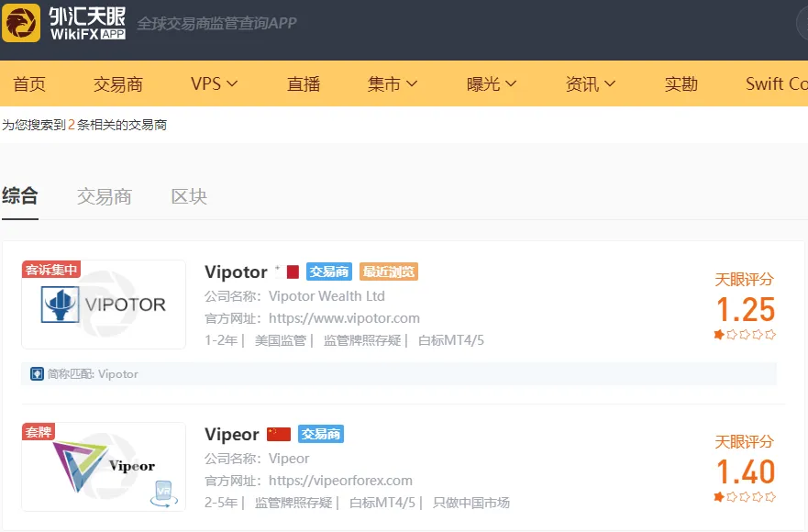Image resolution: width=808 pixels, height=532 pixels.
Task: Click the Vipeor broker name link
Action: coord(232,434)
